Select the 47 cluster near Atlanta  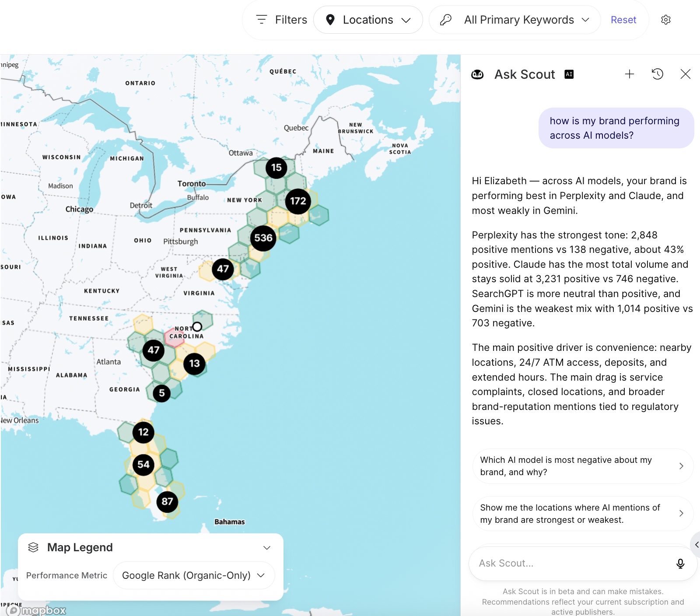[x=154, y=350]
